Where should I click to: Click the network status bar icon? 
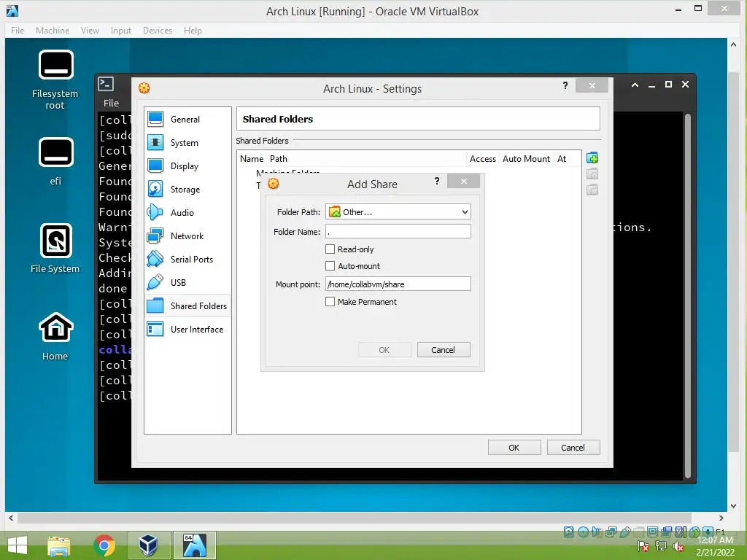point(611,532)
